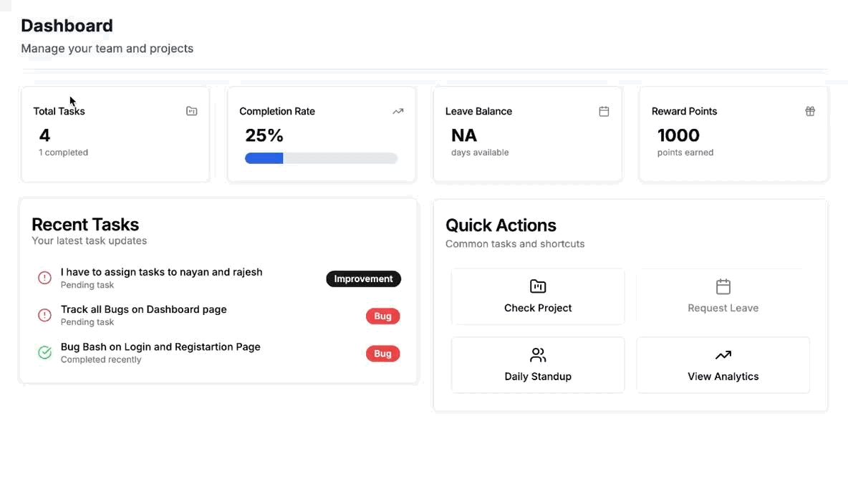Click the gift icon in Reward Points card
The height and width of the screenshot is (504, 848).
click(x=810, y=111)
